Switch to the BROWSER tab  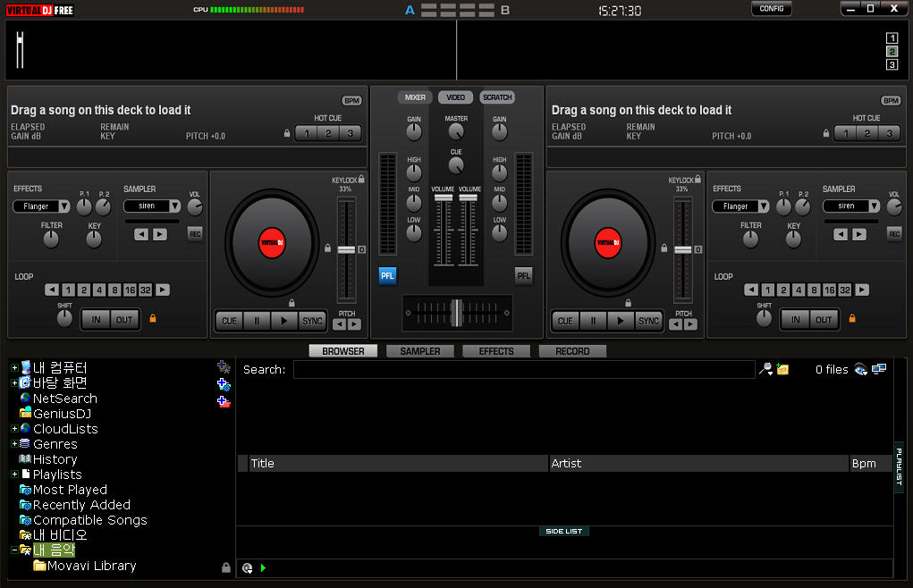click(343, 351)
